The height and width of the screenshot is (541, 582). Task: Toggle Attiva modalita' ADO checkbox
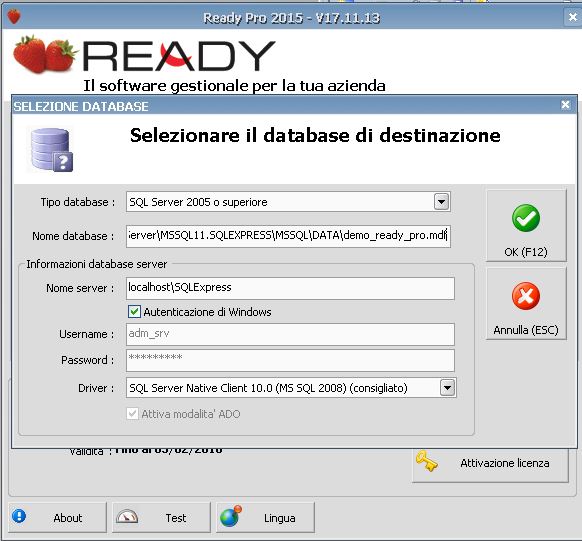pyautogui.click(x=133, y=413)
